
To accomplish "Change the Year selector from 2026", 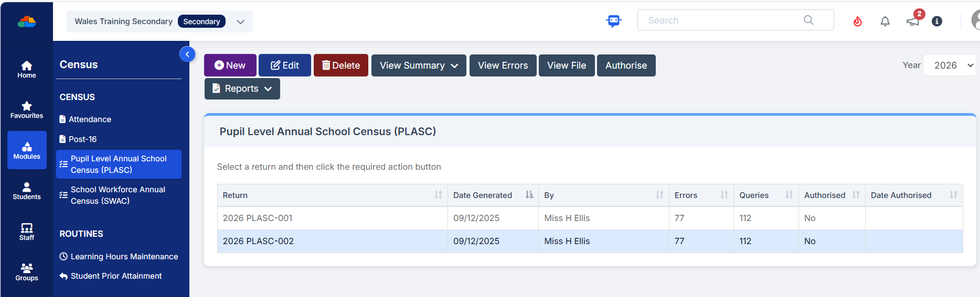I will [949, 65].
